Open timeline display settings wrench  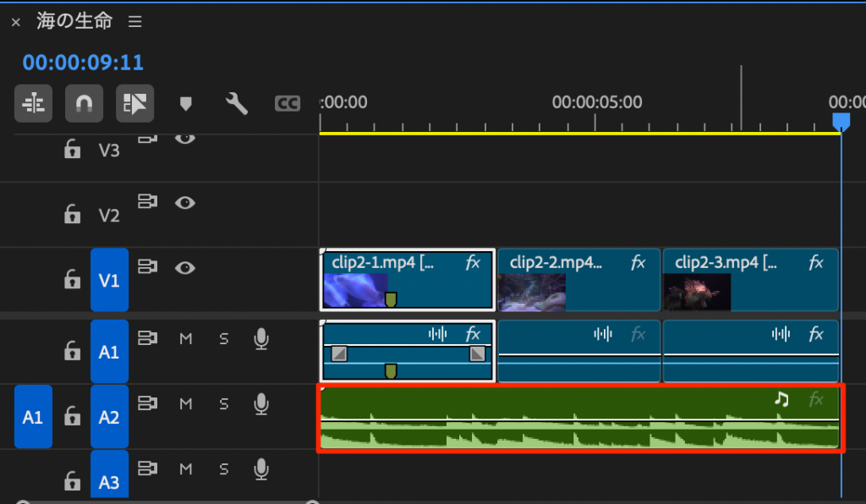tap(236, 103)
